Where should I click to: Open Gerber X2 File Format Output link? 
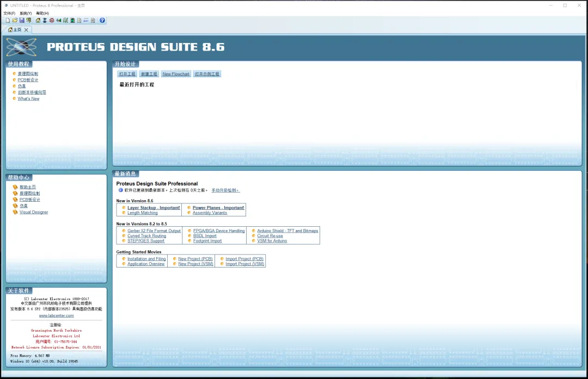coord(154,231)
